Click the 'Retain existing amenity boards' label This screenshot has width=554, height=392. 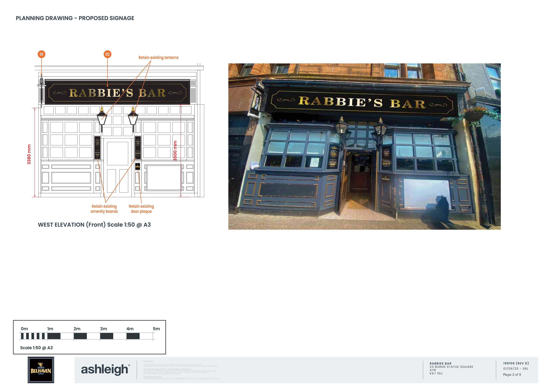coord(104,209)
